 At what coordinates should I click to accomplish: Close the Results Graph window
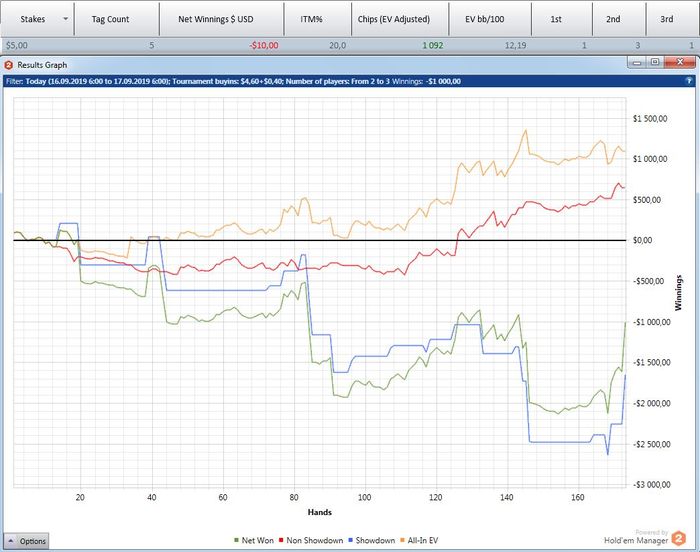pos(680,62)
